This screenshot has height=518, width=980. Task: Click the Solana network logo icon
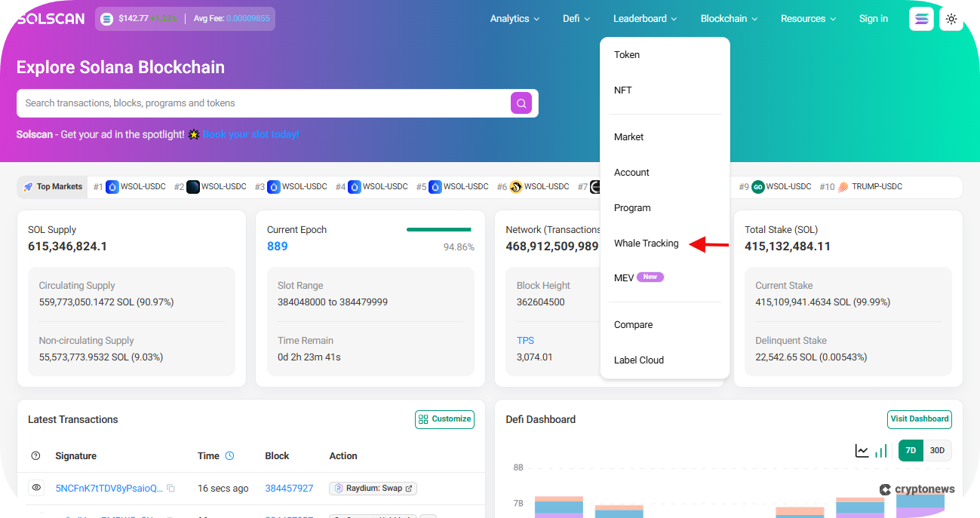click(x=921, y=19)
